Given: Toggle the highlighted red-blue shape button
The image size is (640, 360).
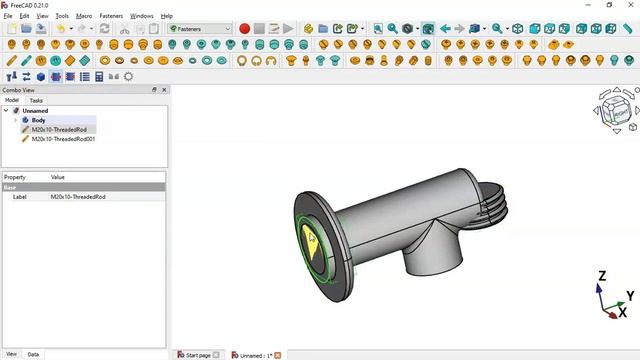Looking at the screenshot, I should click(x=56, y=76).
